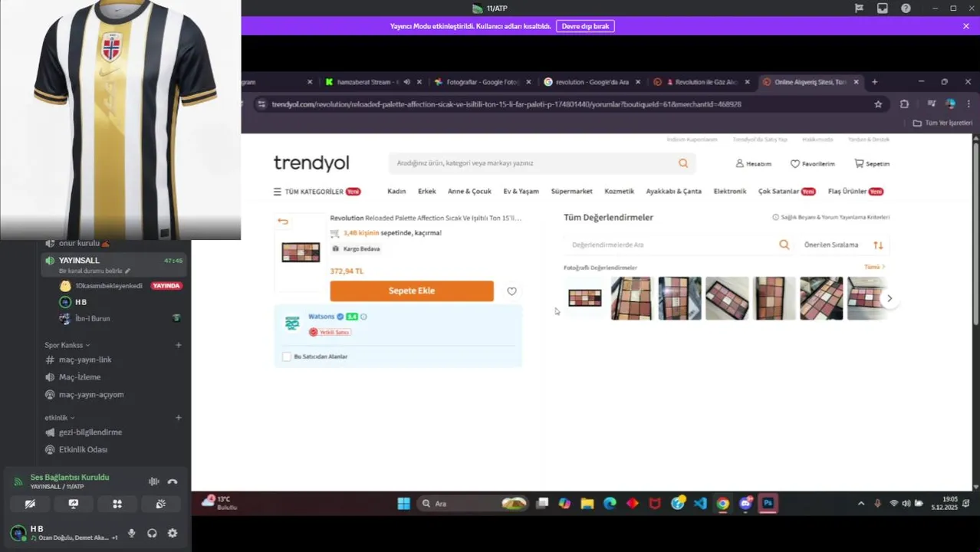Image resolution: width=980 pixels, height=552 pixels.
Task: Add channel to Spor Kankss plus
Action: [x=179, y=345]
